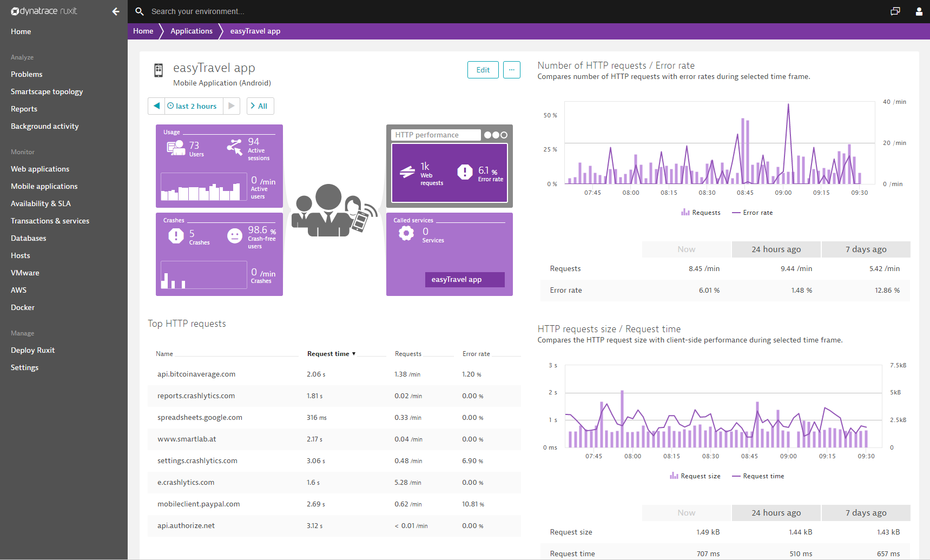Viewport: 930px width, 560px height.
Task: Click the HTTP performance tile
Action: coord(450,166)
